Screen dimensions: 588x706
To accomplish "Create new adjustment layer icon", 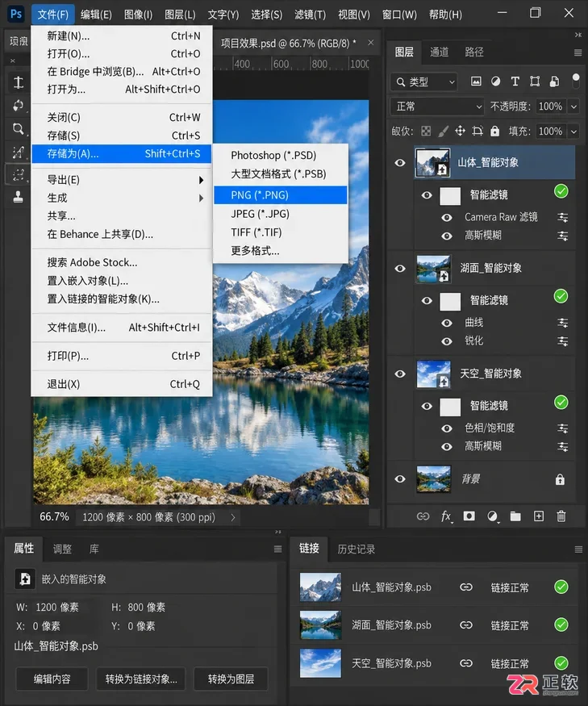I will point(493,516).
